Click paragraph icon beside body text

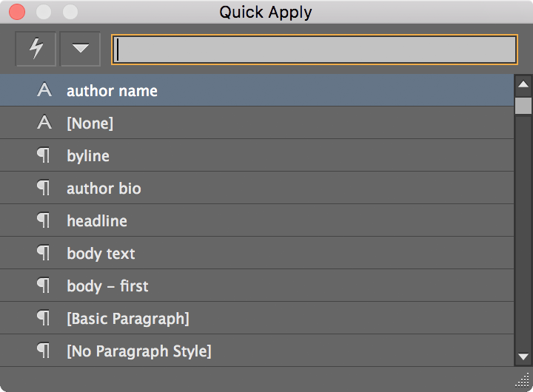pos(44,254)
